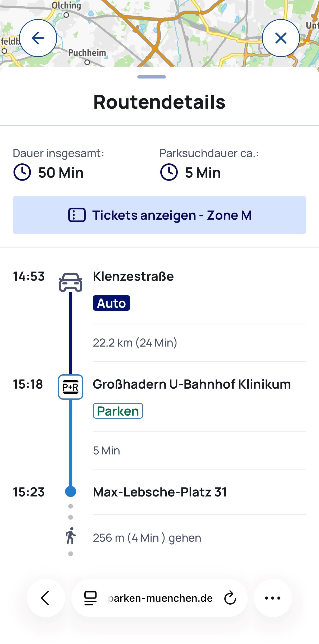Show tickets for Zone M
319x644 pixels.
point(159,215)
